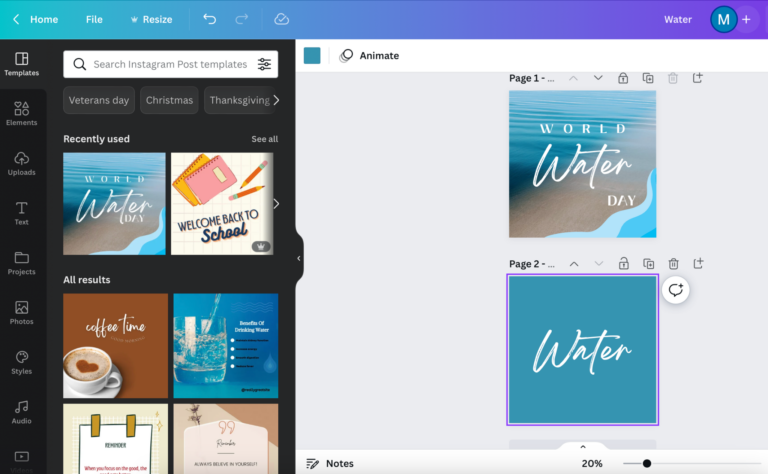
Task: Add a page after Page 2
Action: pyautogui.click(x=698, y=264)
